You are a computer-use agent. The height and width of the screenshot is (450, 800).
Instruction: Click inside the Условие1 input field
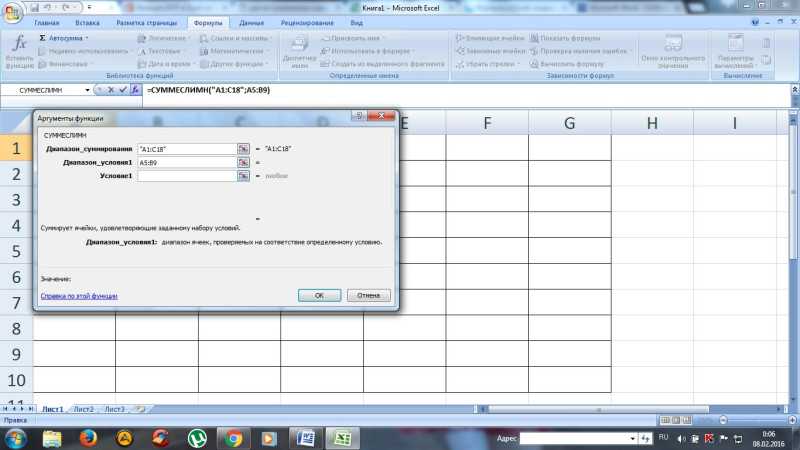pos(187,176)
